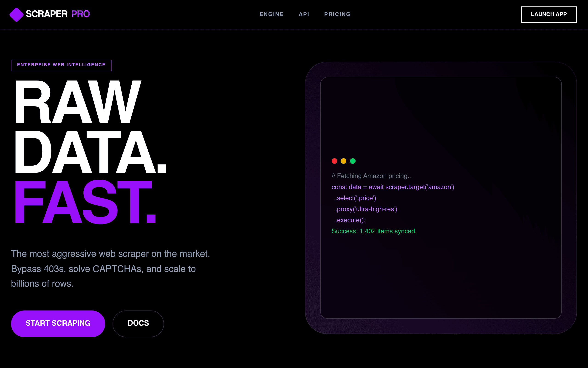Open the ENGINE nav link

pos(271,14)
